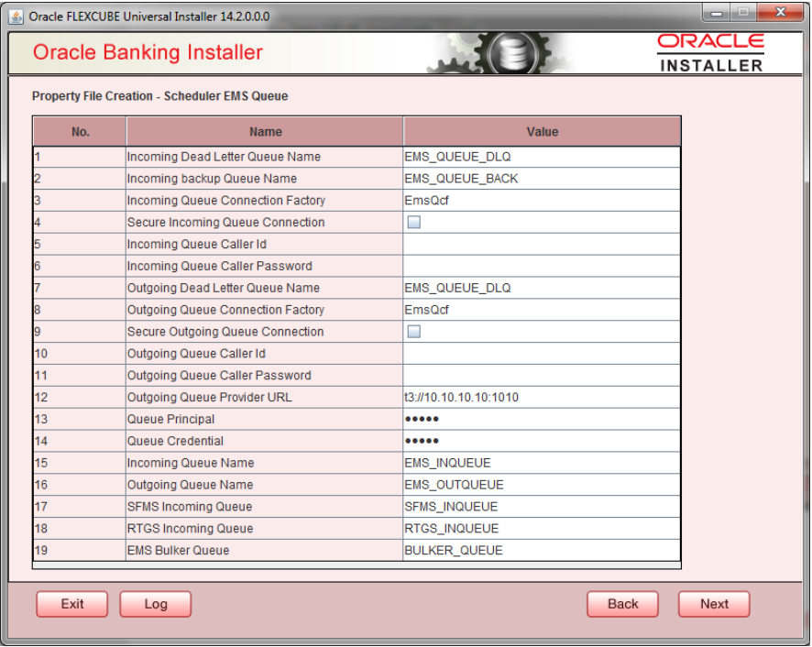Select the 'Incoming Queue Name' label

pyautogui.click(x=191, y=463)
